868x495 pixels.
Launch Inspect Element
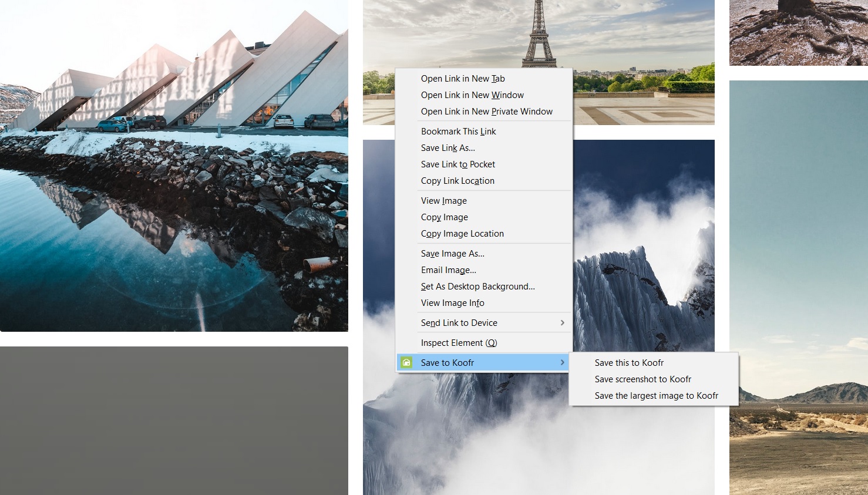pyautogui.click(x=459, y=342)
